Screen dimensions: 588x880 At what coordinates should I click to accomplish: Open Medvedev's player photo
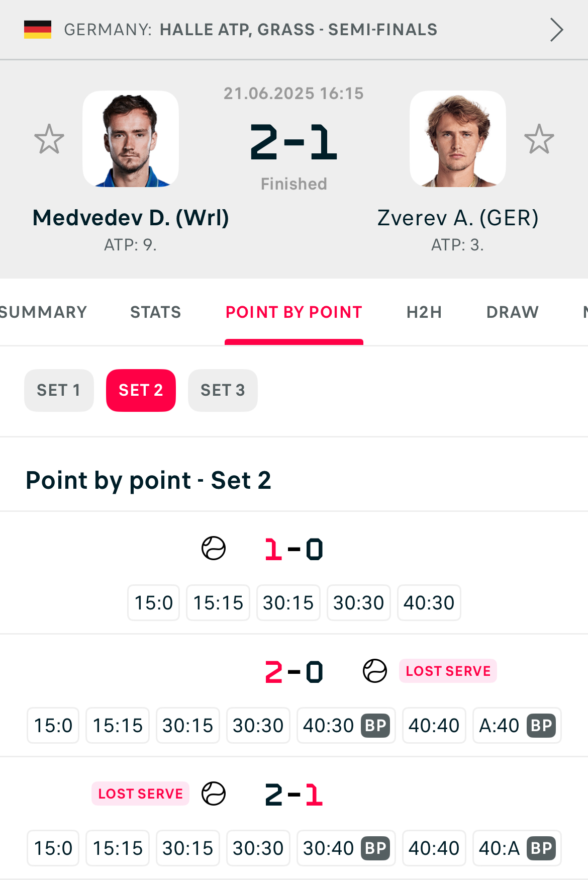[x=131, y=139]
